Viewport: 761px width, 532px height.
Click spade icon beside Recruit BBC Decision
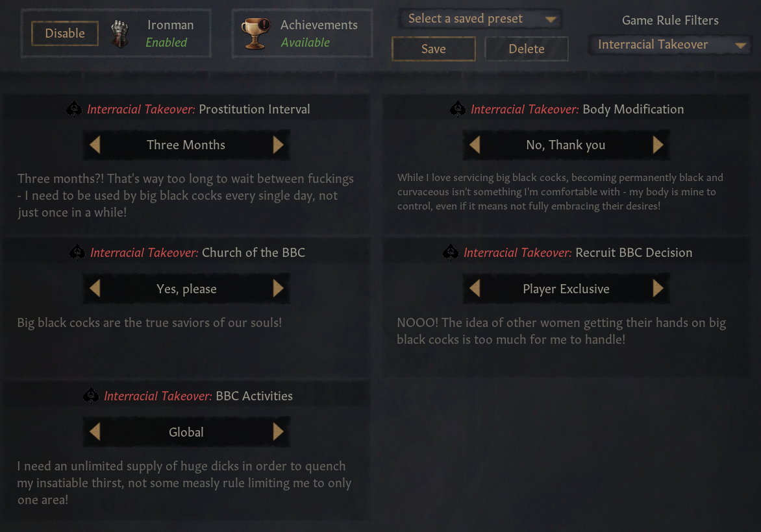click(451, 252)
